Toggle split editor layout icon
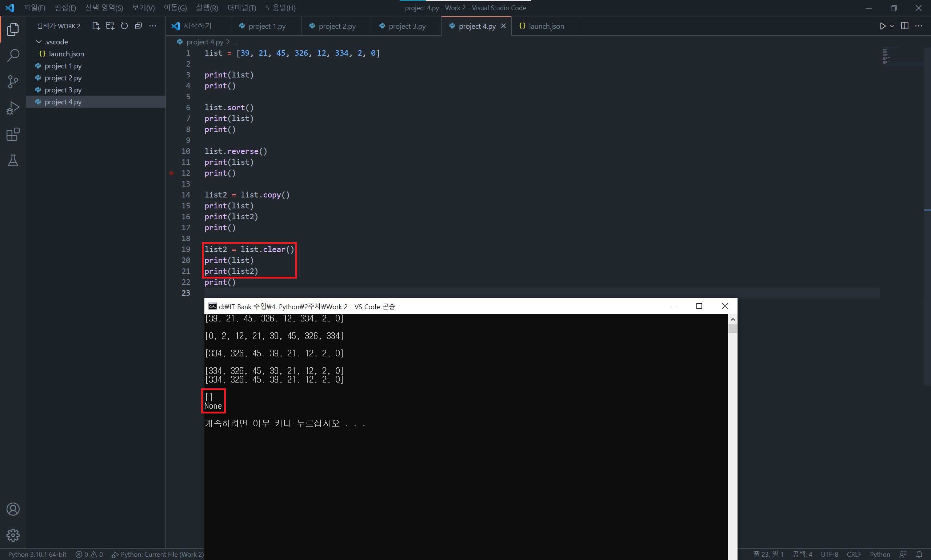 point(904,26)
